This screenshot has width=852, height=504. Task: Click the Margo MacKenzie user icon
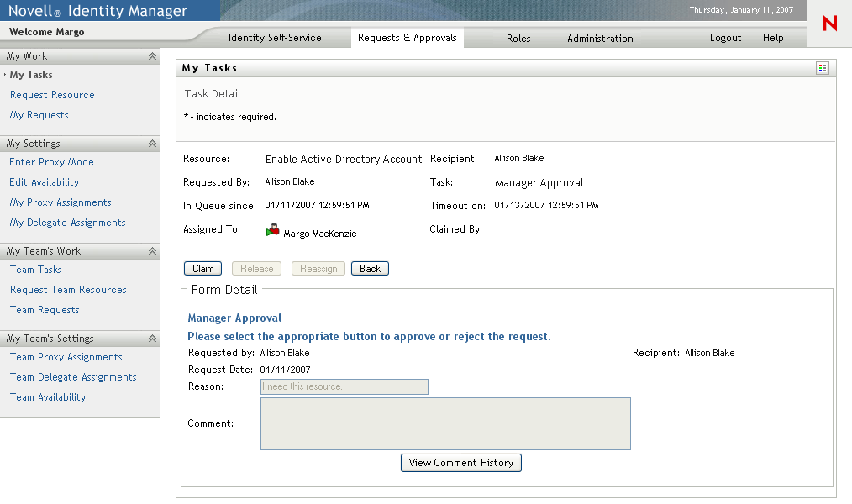pyautogui.click(x=272, y=230)
